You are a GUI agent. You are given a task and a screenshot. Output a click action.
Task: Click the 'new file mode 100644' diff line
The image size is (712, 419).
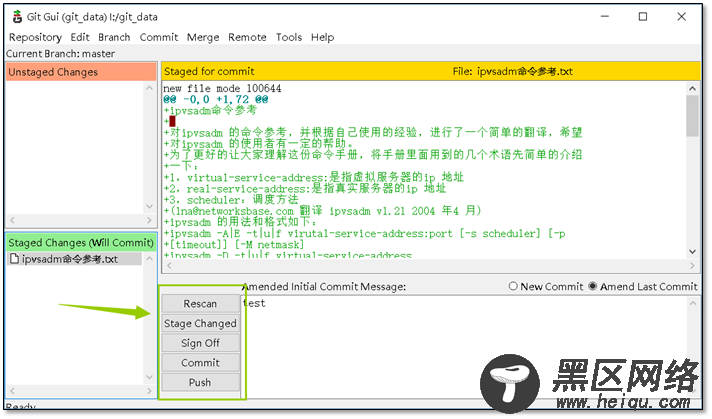222,88
